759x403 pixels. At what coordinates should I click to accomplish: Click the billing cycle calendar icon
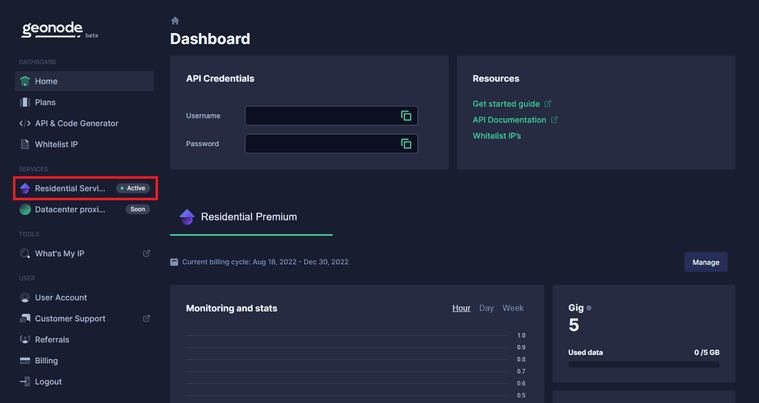(174, 262)
